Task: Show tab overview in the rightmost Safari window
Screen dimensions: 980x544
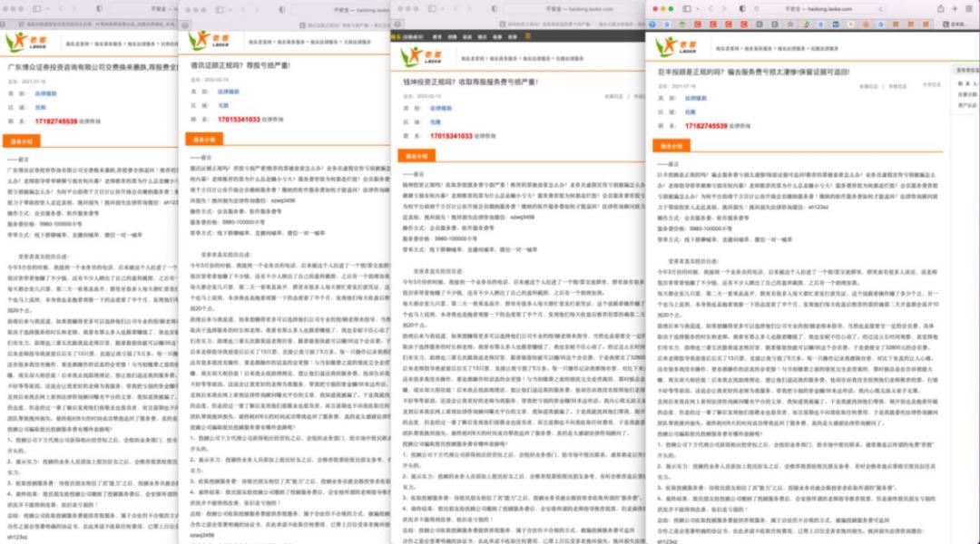Action: (969, 9)
